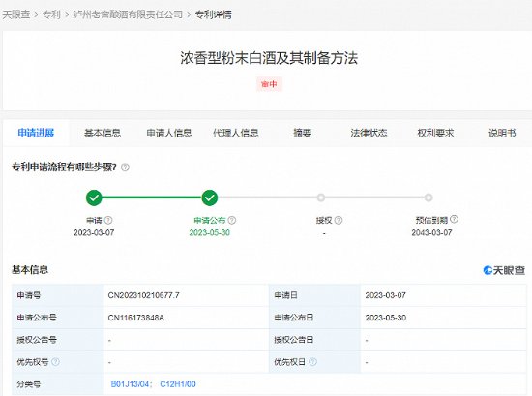Screen dimensions: 532x396
Task: Click the 授权 step circle marker
Action: [320, 198]
